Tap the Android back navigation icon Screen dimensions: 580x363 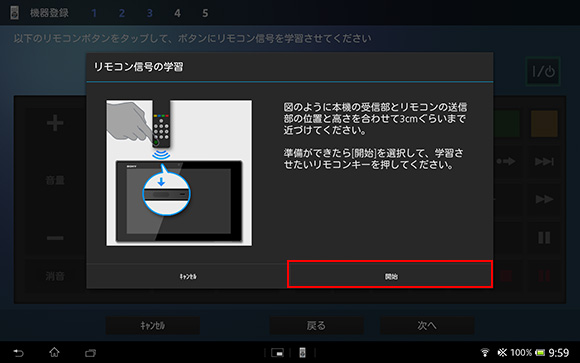tap(18, 353)
